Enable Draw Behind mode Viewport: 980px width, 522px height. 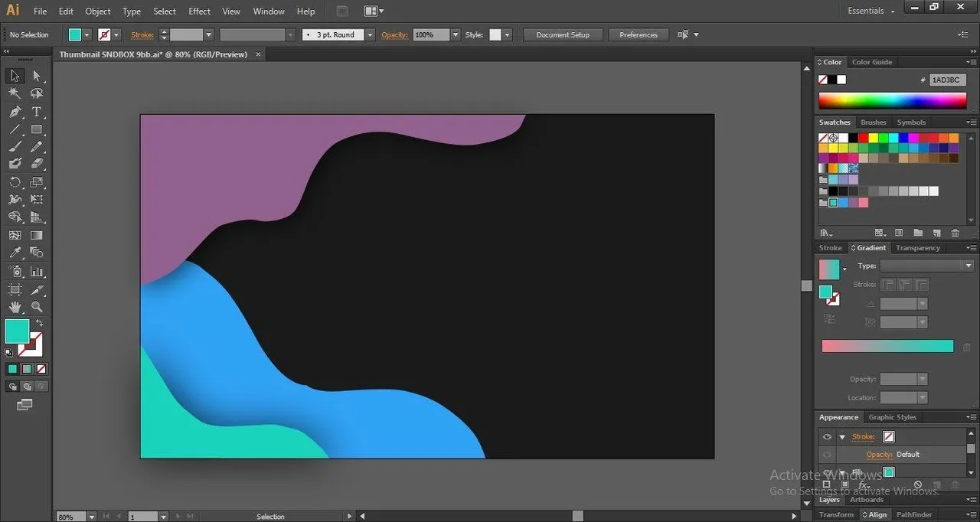point(27,387)
